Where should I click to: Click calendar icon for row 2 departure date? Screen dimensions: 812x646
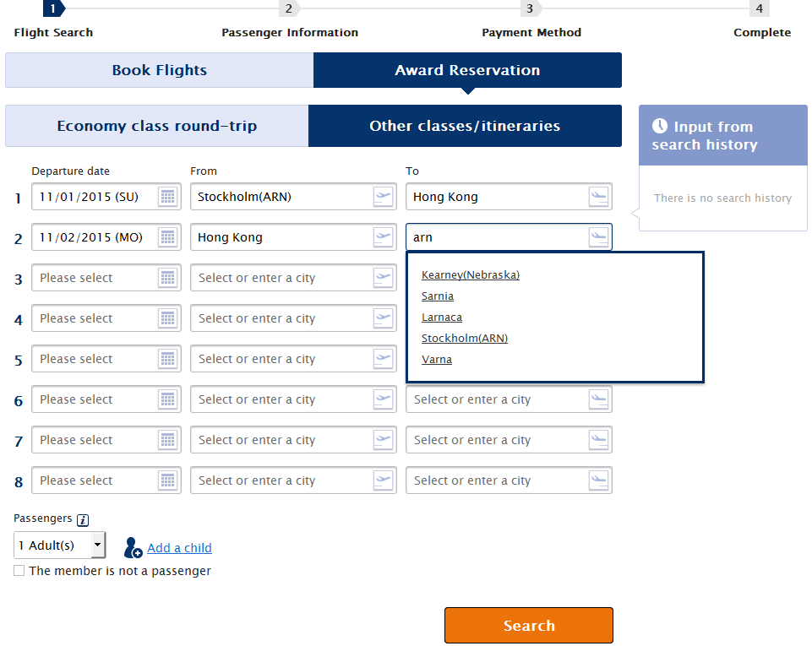click(x=167, y=237)
